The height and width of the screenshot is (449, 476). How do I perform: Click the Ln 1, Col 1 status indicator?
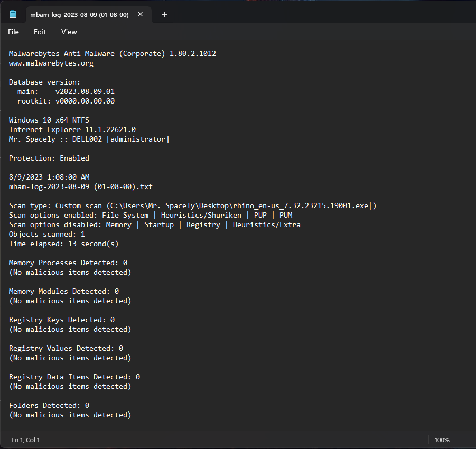(x=26, y=440)
